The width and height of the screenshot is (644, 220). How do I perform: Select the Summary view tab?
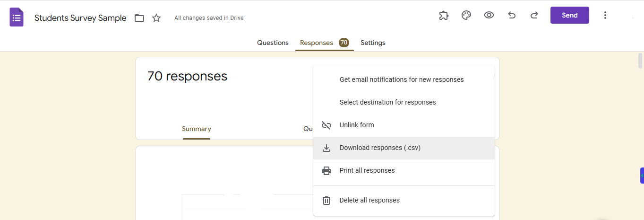(x=196, y=129)
